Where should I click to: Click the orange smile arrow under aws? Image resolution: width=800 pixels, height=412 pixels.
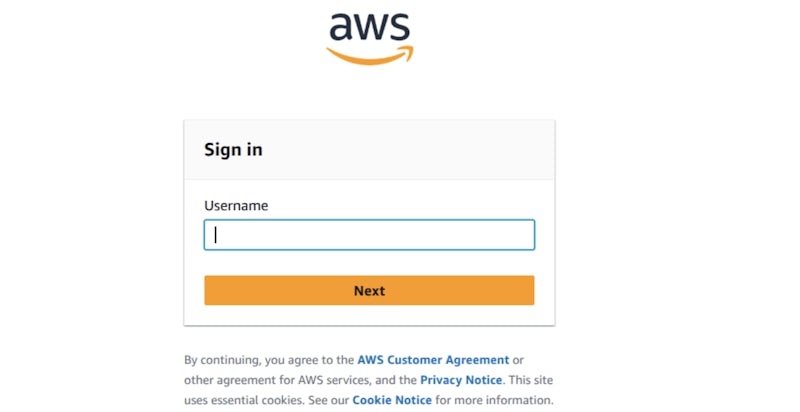tap(368, 56)
